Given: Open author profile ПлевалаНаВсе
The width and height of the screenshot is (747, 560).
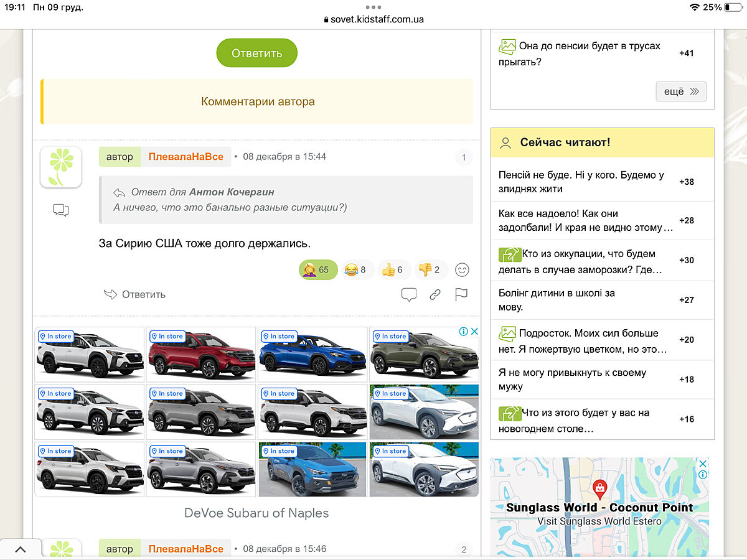Looking at the screenshot, I should coord(186,157).
